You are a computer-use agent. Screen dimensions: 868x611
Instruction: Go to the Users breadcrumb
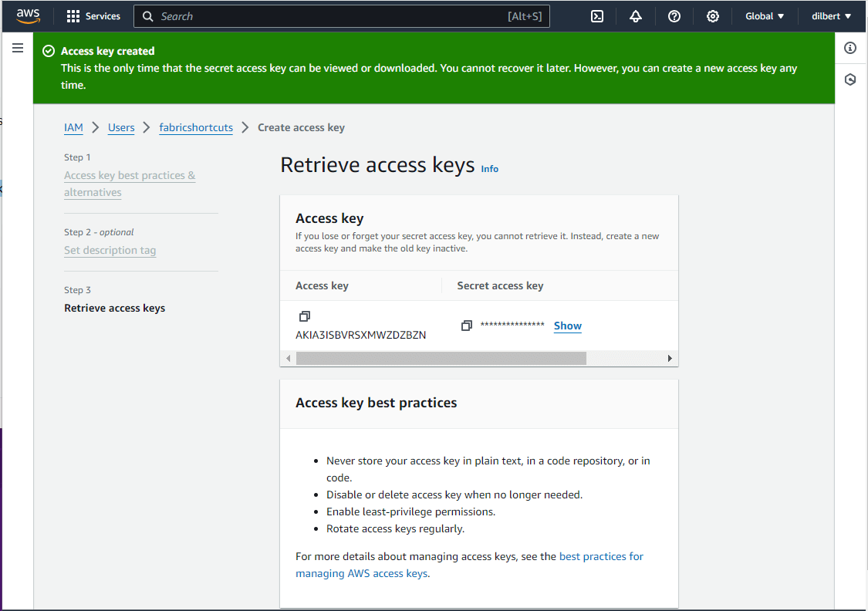(121, 127)
